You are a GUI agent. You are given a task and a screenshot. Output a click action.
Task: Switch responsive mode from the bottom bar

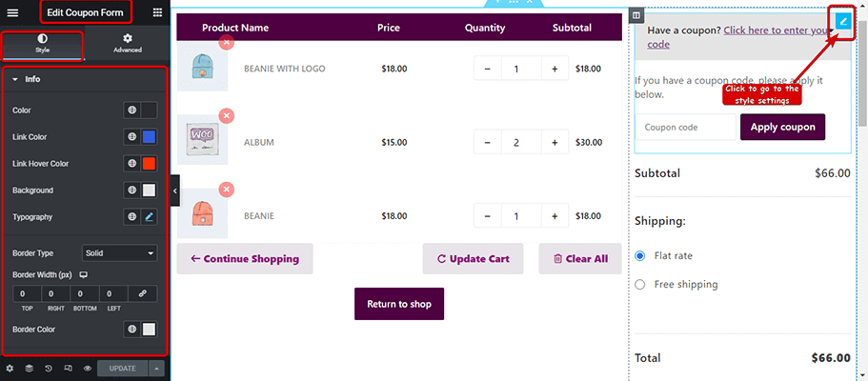coord(68,369)
